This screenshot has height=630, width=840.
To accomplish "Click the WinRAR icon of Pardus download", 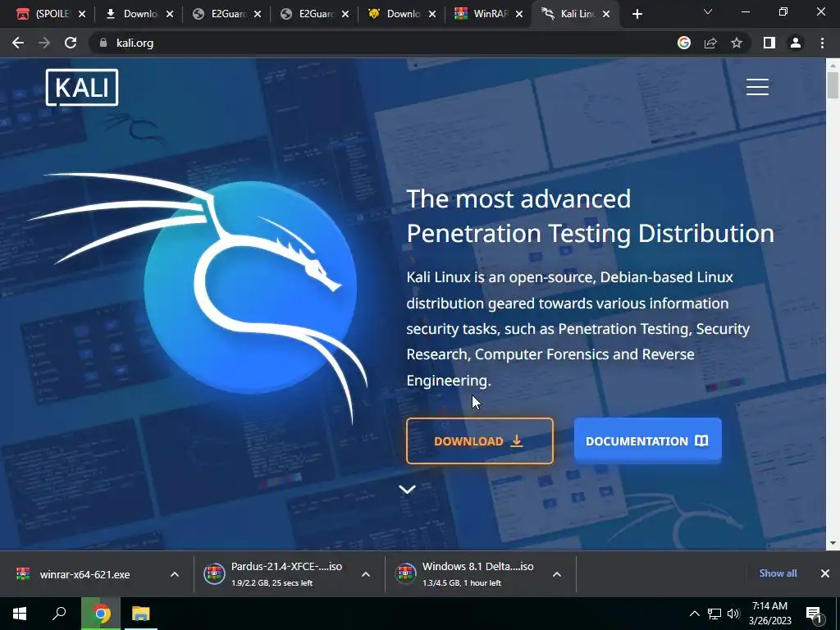I will click(x=214, y=574).
